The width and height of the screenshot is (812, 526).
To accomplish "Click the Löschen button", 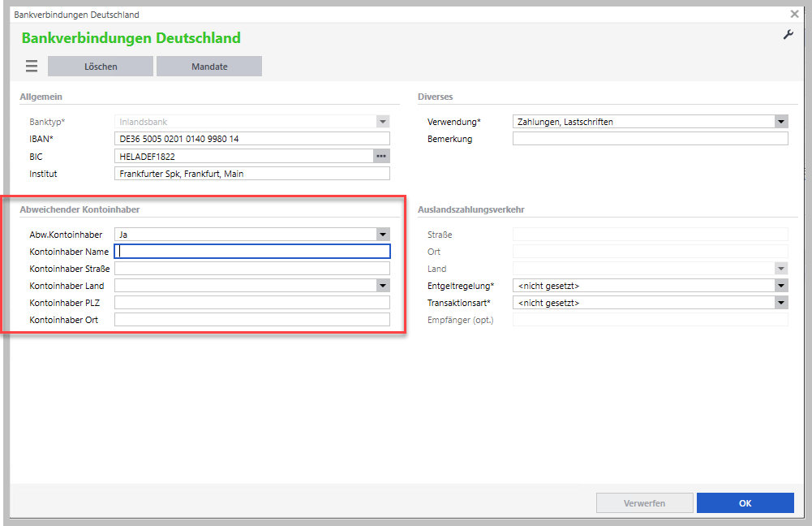I will click(101, 67).
